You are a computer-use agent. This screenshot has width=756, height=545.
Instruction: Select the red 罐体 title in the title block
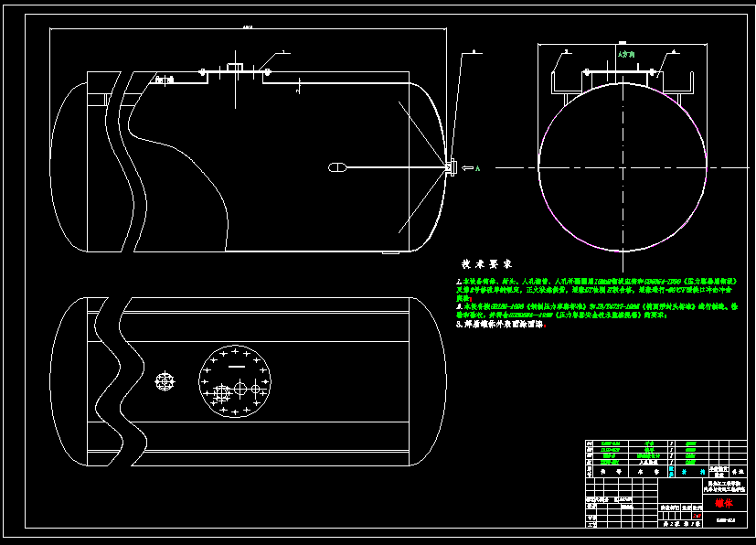point(724,503)
